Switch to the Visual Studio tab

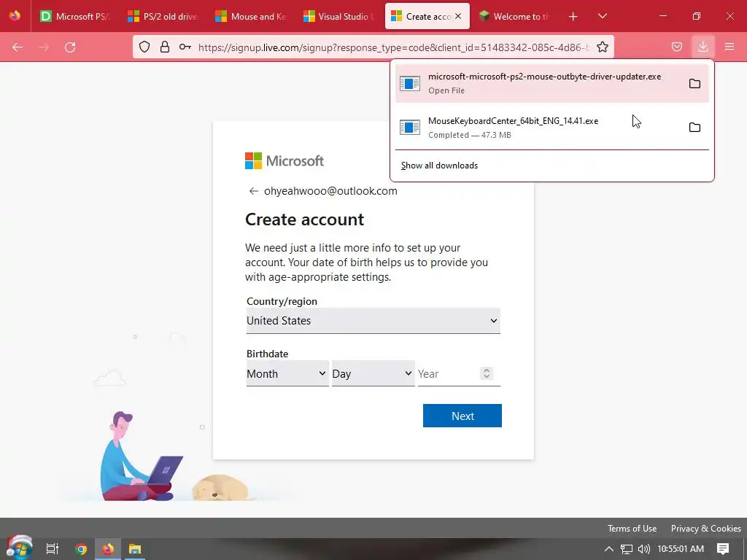(338, 16)
